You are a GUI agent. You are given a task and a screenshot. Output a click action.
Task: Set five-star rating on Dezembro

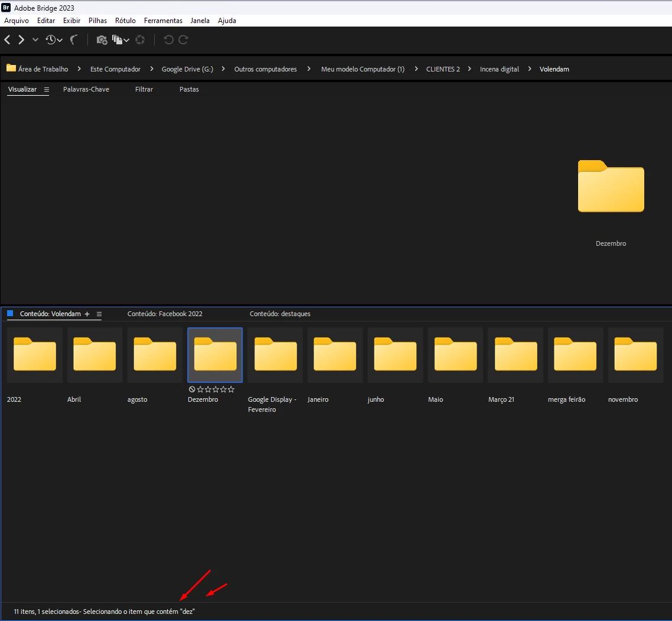(231, 389)
